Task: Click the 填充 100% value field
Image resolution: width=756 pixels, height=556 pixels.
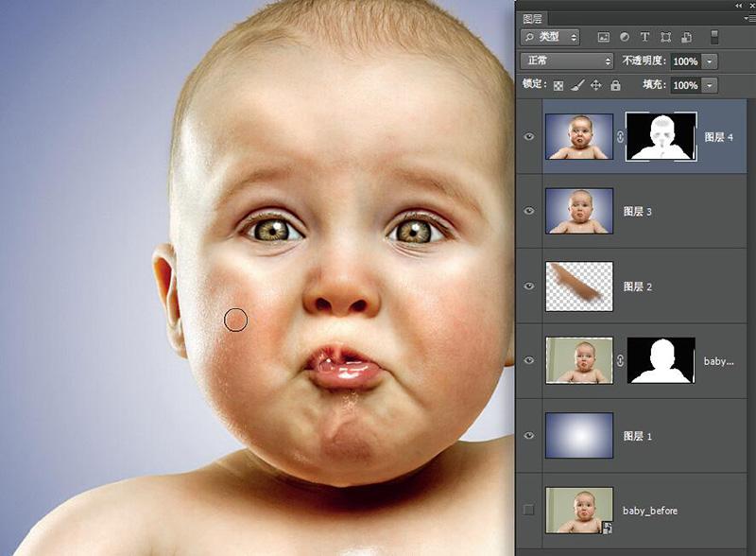Action: coord(685,85)
